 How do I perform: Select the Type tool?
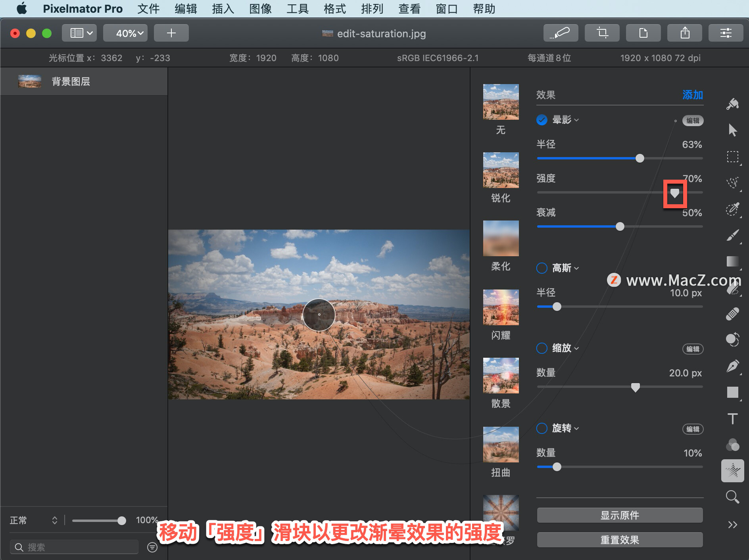[732, 418]
